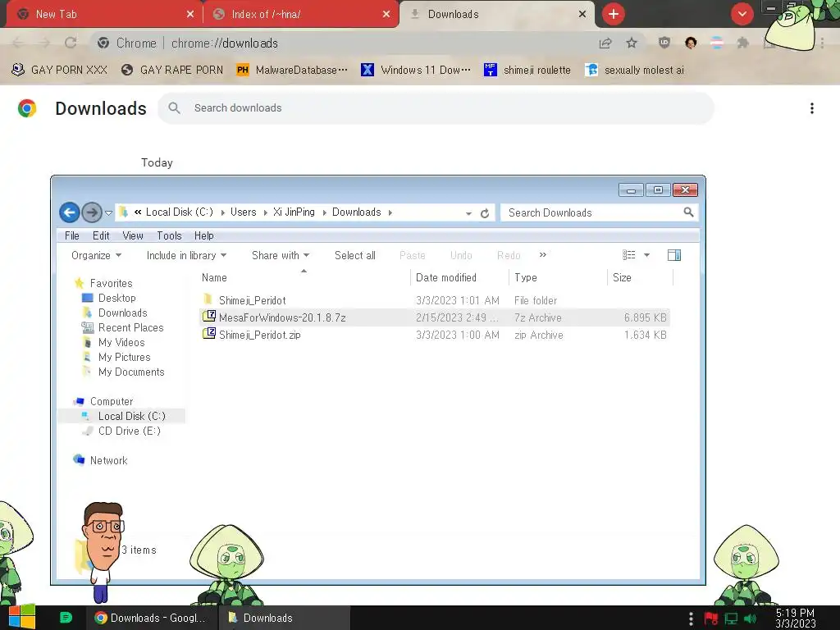
Task: Open the three-dot menu on Downloads page
Action: pos(812,108)
